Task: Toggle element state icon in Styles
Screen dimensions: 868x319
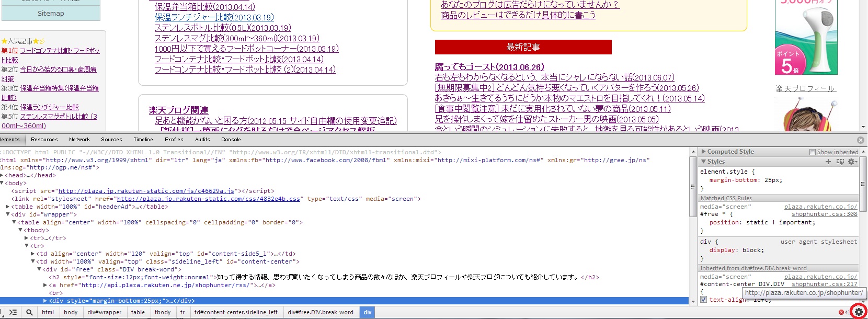Action: tap(840, 162)
